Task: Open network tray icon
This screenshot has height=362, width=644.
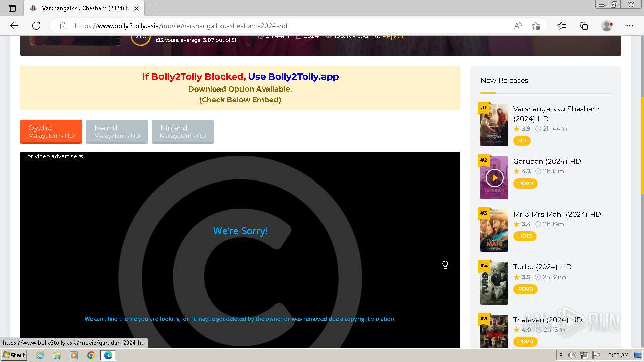Action: (584, 355)
